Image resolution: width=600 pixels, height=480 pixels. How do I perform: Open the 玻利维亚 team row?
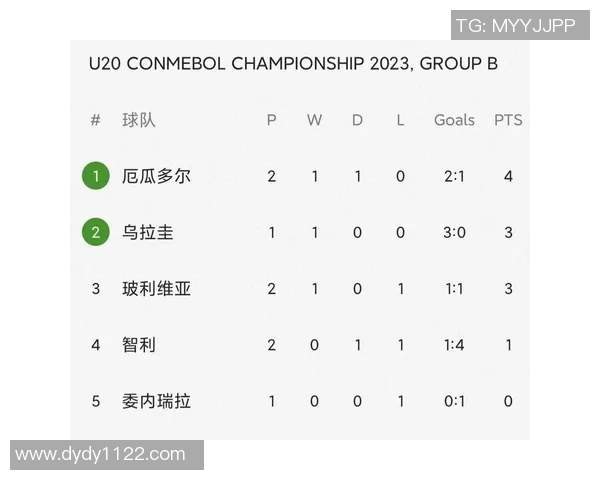coord(156,289)
